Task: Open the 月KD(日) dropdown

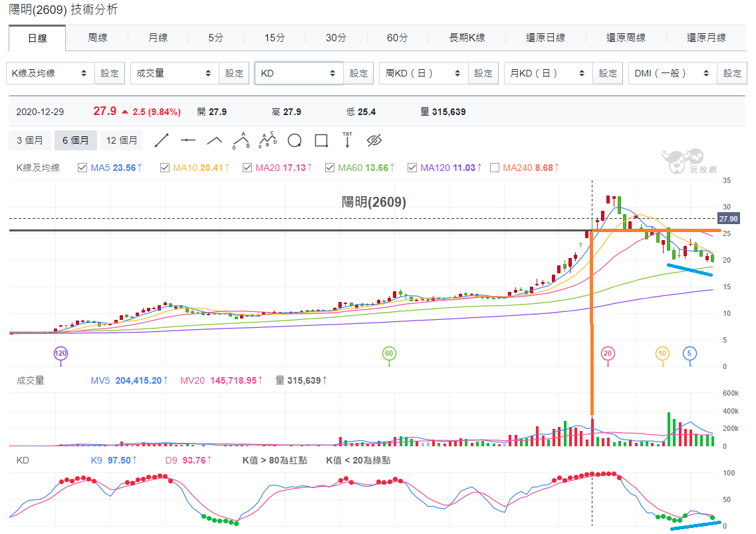Action: click(x=548, y=73)
